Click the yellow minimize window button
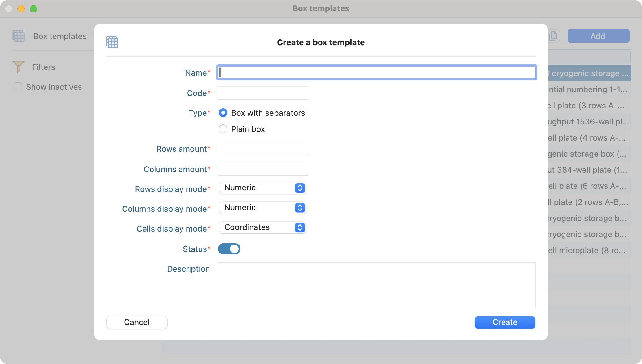Image resolution: width=642 pixels, height=364 pixels. [21, 9]
